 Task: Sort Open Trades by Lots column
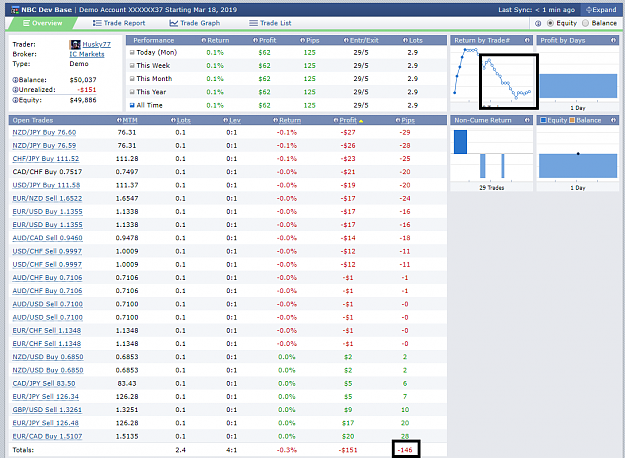pos(184,120)
